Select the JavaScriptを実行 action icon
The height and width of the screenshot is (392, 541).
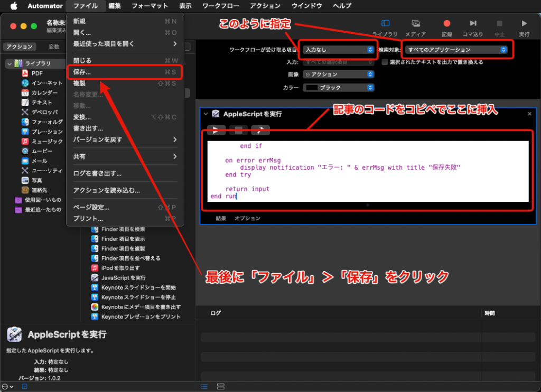[x=95, y=277]
